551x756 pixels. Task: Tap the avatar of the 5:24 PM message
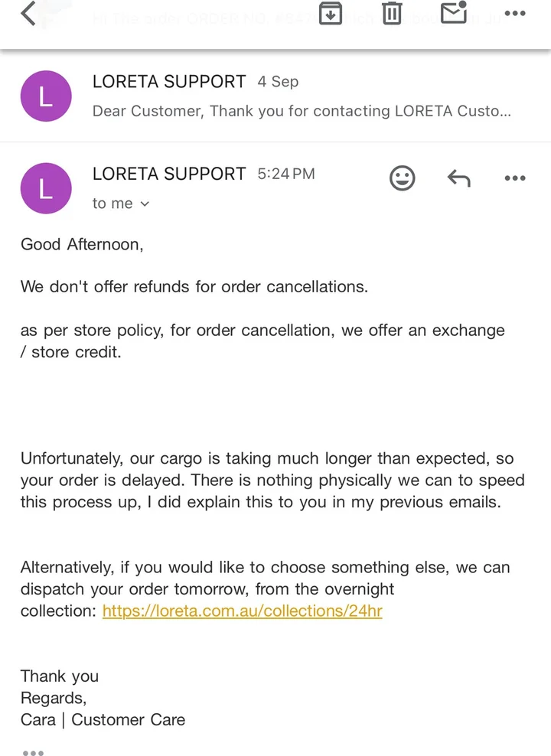coord(46,189)
